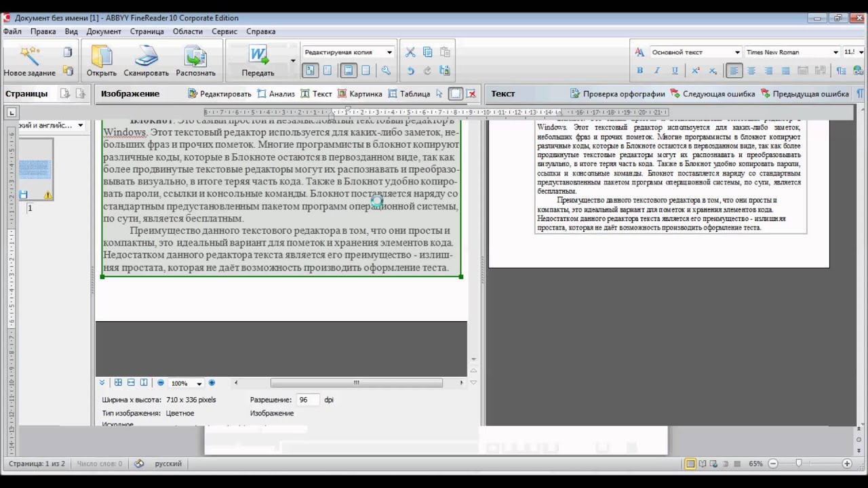868x488 pixels.
Task: Toggle the first view mode in status bar
Action: tap(690, 464)
